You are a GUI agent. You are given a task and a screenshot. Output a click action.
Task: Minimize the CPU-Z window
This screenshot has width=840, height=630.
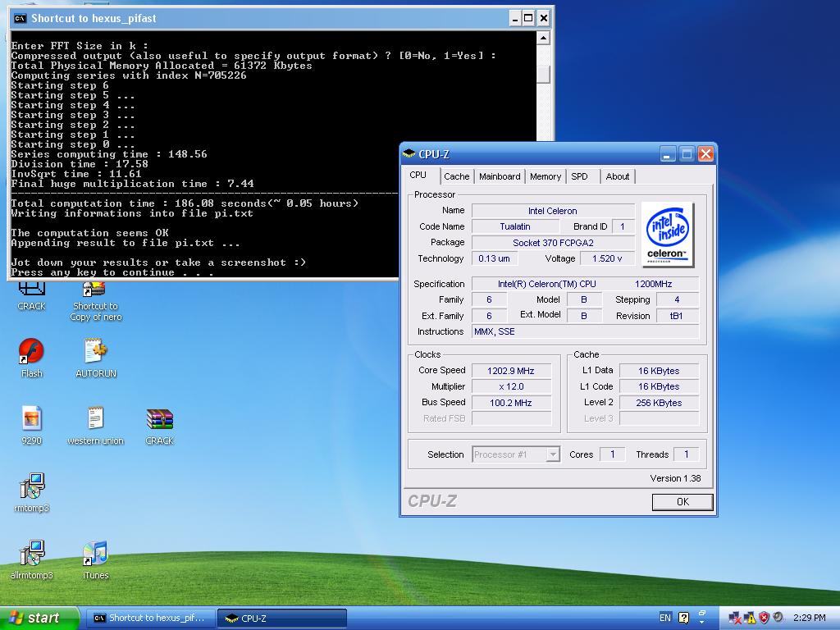click(x=667, y=154)
